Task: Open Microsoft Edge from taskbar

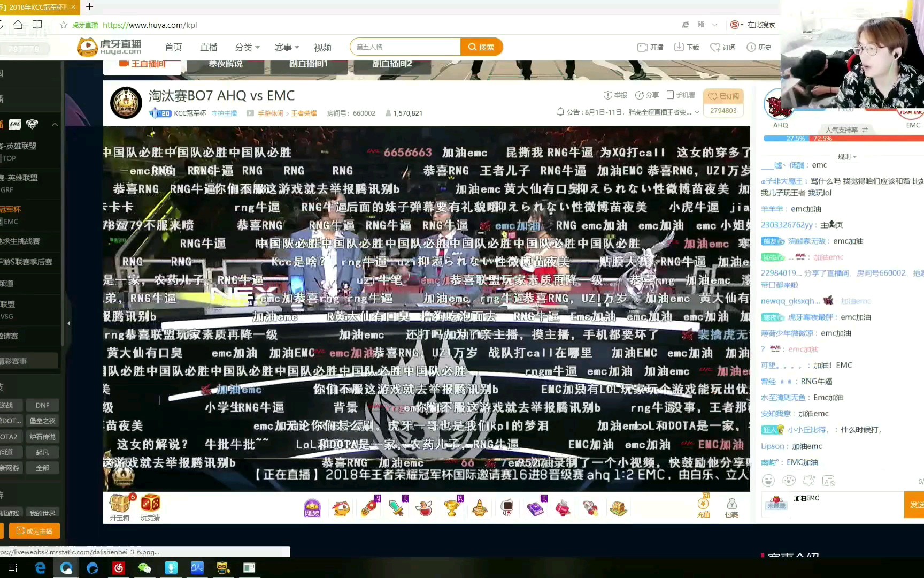Action: pos(40,568)
